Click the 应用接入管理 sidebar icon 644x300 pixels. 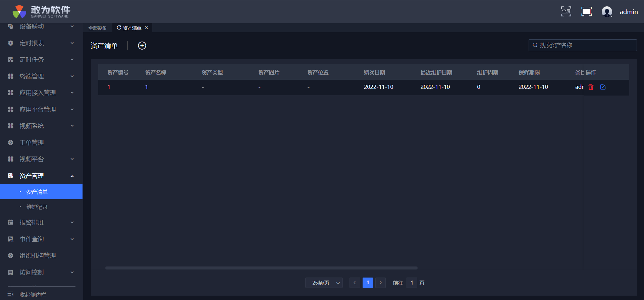(x=10, y=93)
